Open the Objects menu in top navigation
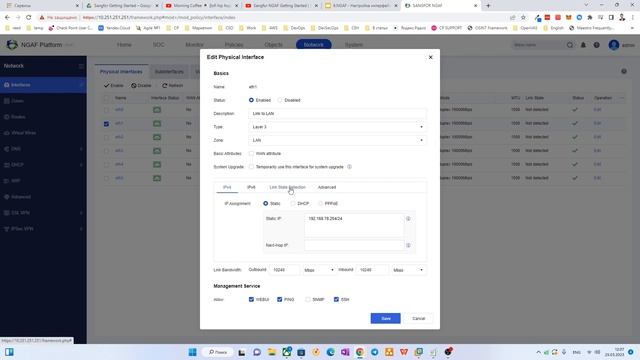The height and width of the screenshot is (360, 640). (x=273, y=44)
